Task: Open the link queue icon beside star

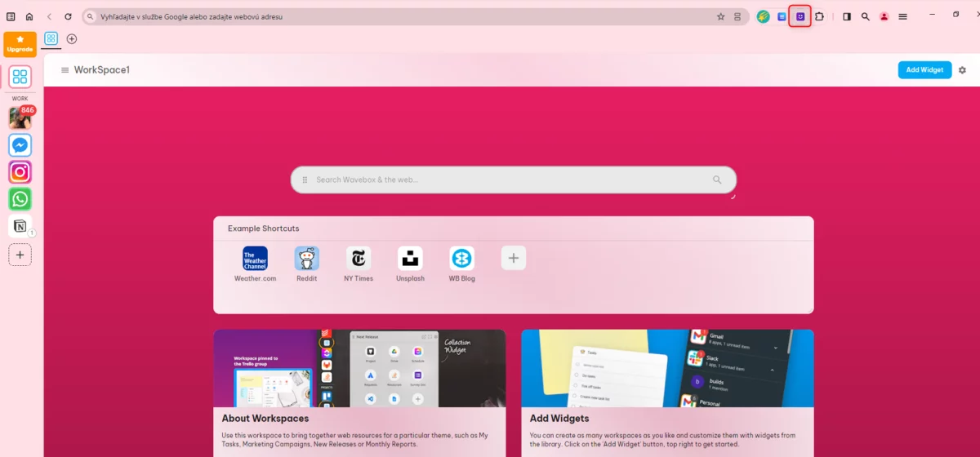Action: tap(737, 16)
